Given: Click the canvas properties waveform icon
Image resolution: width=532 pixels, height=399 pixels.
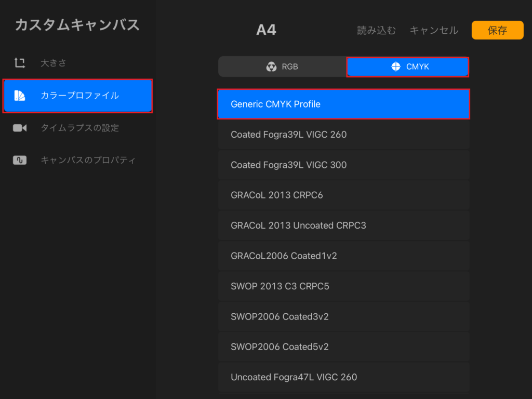Looking at the screenshot, I should pyautogui.click(x=20, y=160).
